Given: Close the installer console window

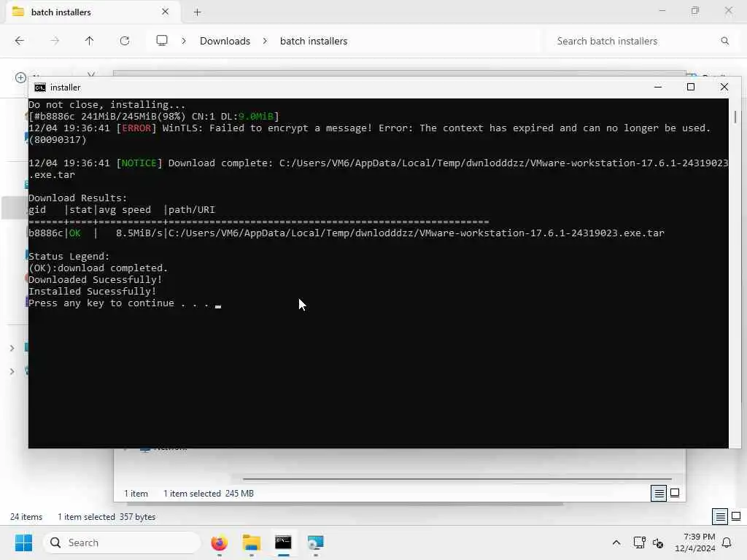Looking at the screenshot, I should tap(724, 87).
